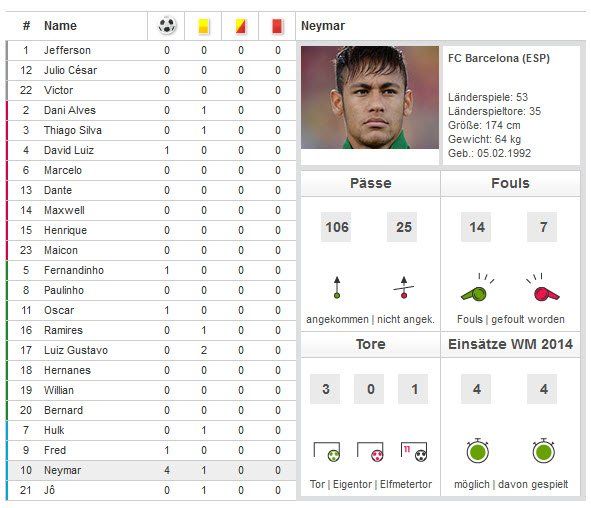The image size is (591, 508).
Task: Open goalkeeper Julio César's row
Action: pos(152,70)
